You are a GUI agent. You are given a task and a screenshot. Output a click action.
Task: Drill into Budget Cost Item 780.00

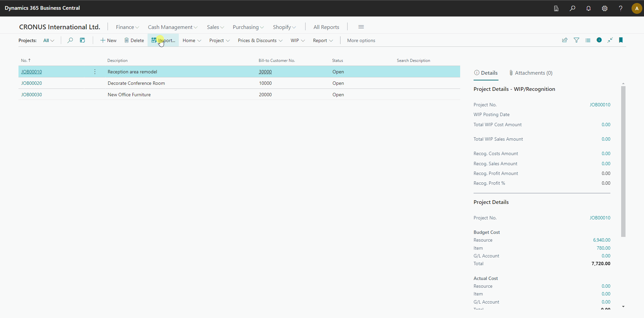tap(603, 248)
